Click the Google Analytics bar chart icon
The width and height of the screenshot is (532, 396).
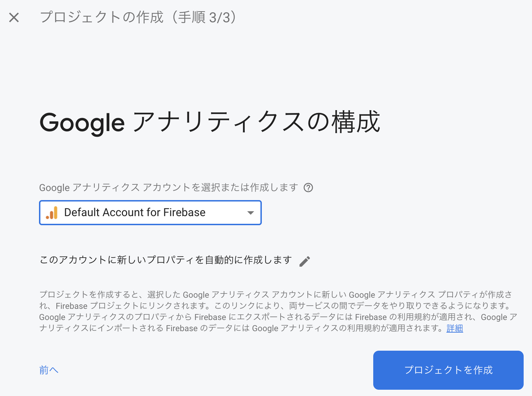(52, 213)
